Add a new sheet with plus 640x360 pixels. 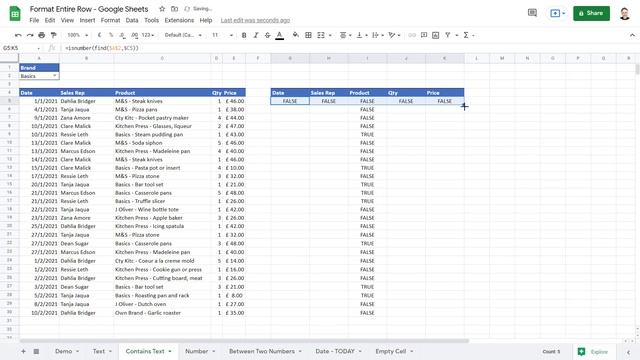(x=23, y=351)
